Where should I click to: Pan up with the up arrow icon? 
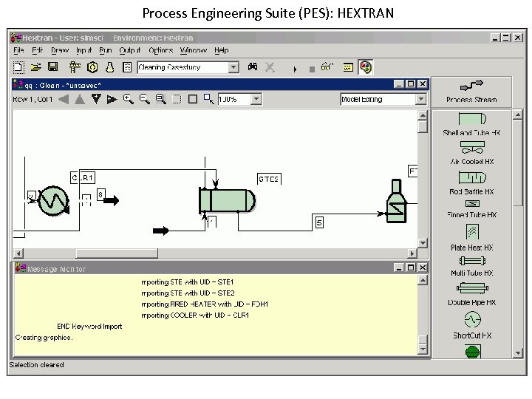[x=80, y=100]
